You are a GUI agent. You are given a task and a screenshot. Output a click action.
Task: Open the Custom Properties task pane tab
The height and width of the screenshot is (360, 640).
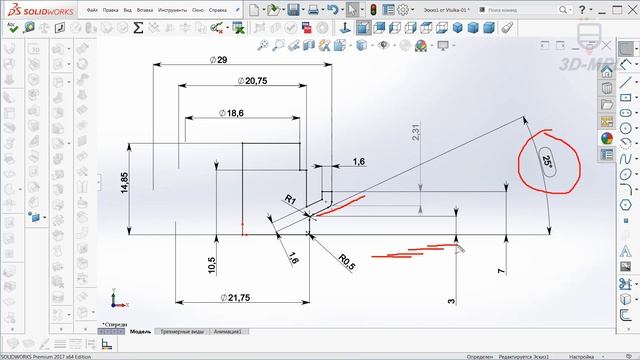607,155
